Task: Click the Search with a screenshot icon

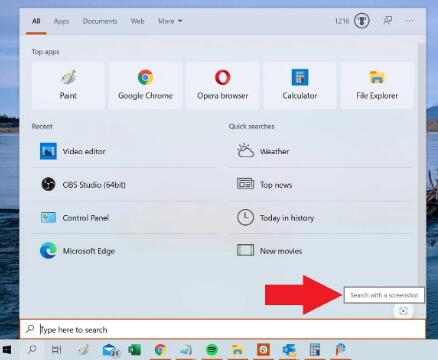Action: 403,311
